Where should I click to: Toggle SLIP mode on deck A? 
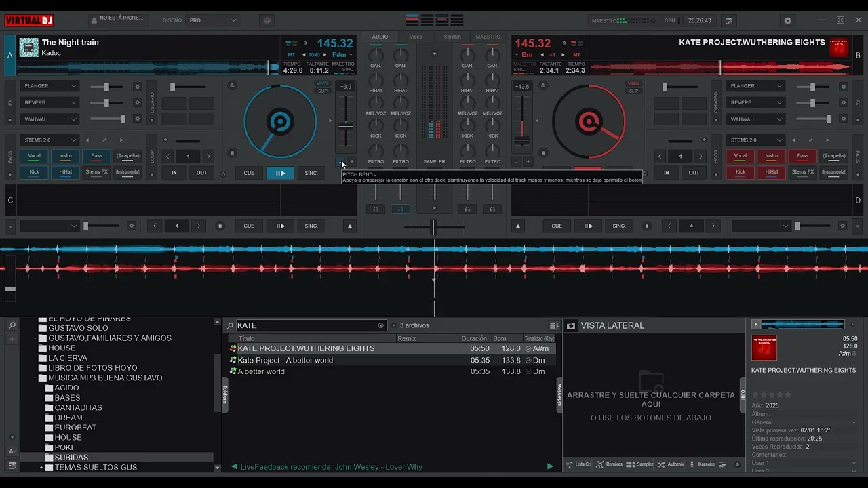pyautogui.click(x=323, y=91)
